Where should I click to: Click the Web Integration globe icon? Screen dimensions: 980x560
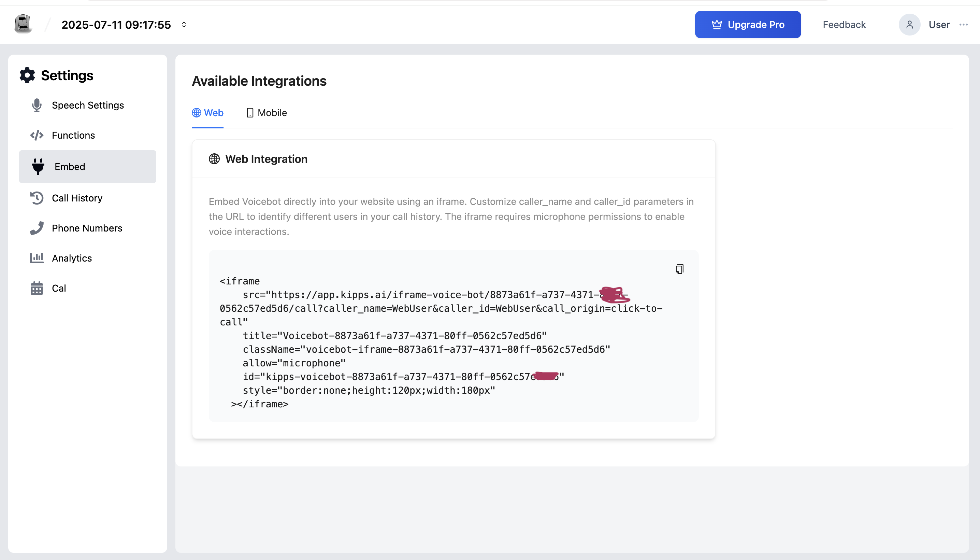214,159
